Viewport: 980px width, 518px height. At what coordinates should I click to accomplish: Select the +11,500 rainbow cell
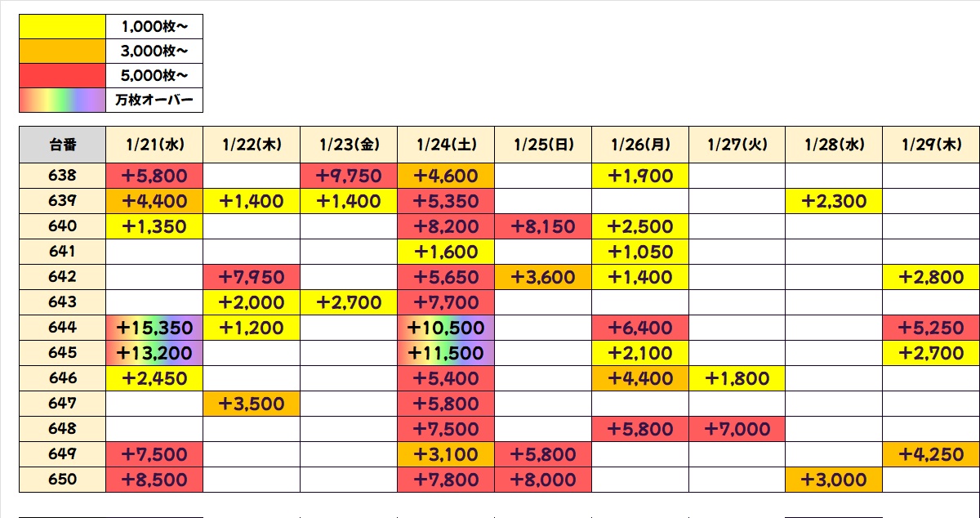point(446,353)
